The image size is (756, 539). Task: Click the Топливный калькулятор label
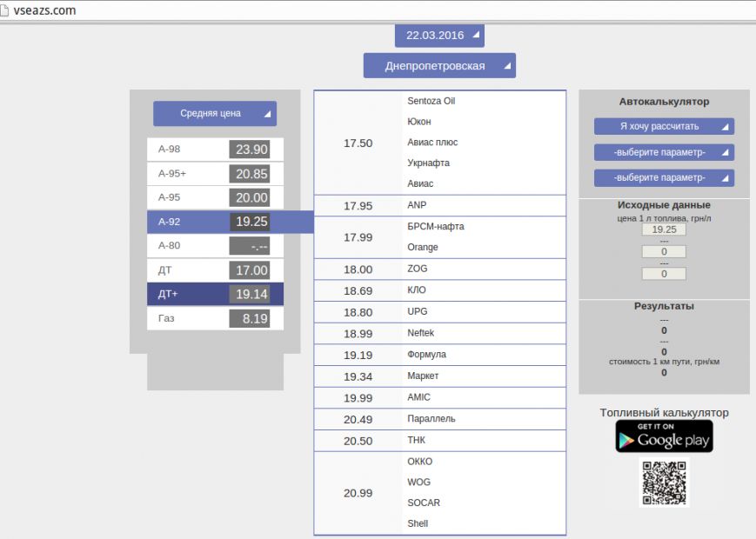tap(664, 413)
